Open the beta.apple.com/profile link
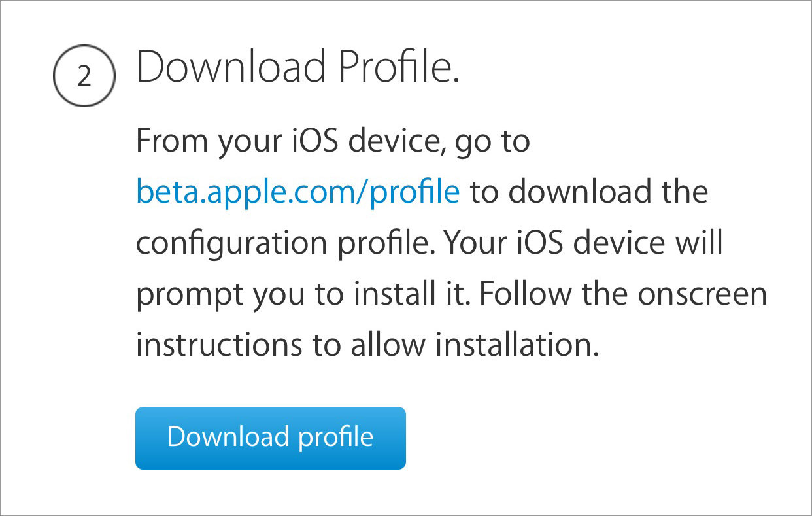The height and width of the screenshot is (516, 812). [x=298, y=192]
